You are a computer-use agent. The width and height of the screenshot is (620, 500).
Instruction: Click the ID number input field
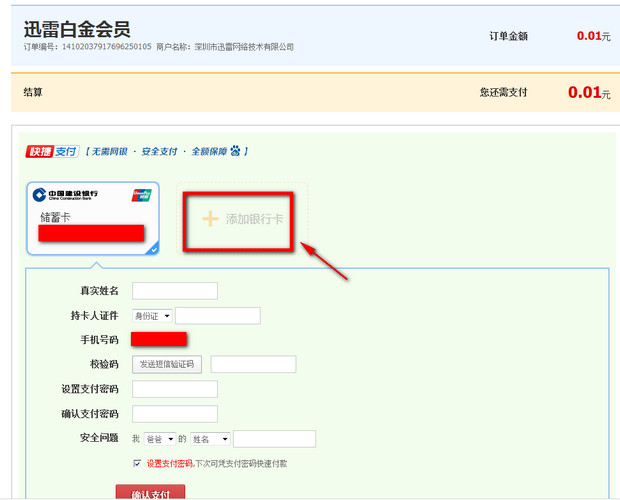point(217,316)
